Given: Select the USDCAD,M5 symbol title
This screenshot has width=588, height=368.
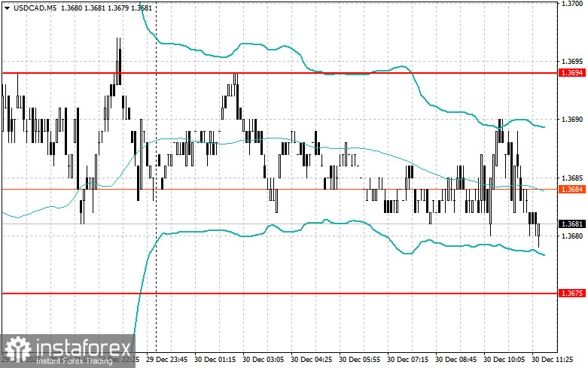Looking at the screenshot, I should pos(35,8).
